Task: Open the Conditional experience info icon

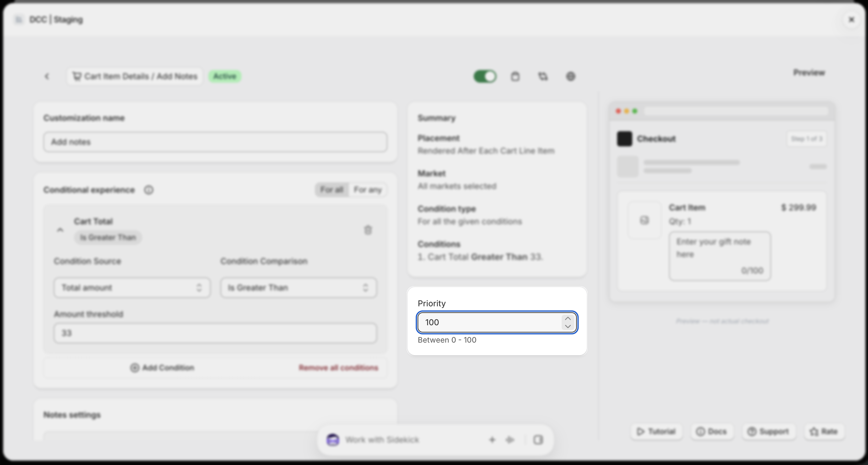Action: 148,190
